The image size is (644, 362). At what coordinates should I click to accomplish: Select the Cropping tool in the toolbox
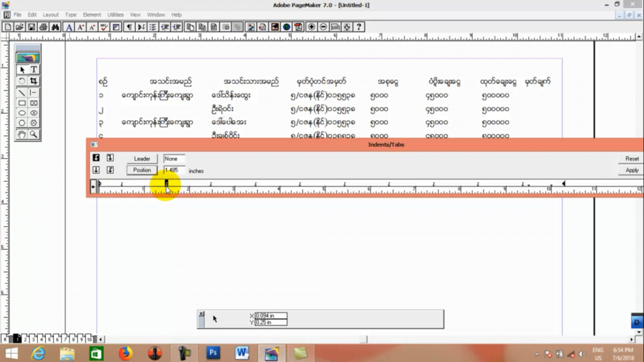[34, 81]
